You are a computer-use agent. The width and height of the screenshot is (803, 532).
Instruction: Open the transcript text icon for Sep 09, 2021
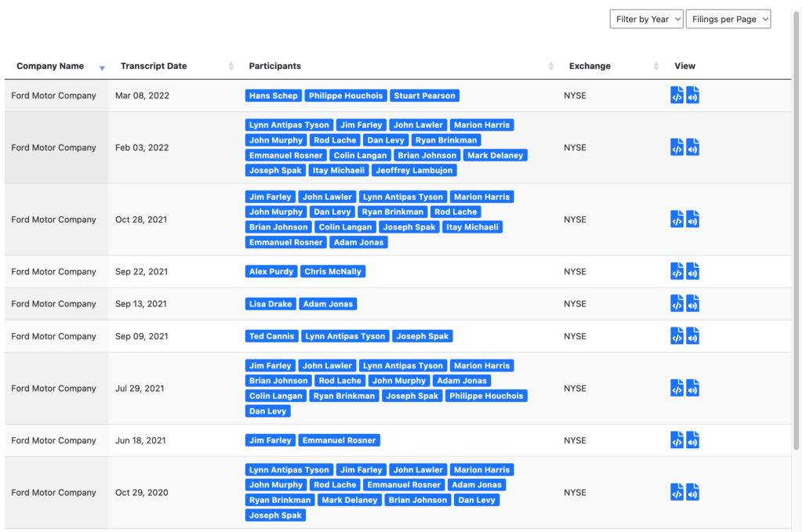677,336
